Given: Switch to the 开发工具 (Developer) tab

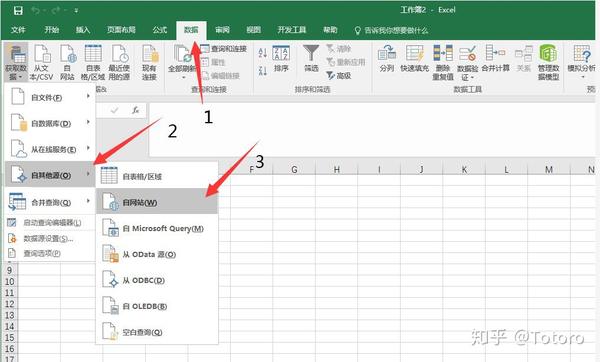Looking at the screenshot, I should [292, 30].
